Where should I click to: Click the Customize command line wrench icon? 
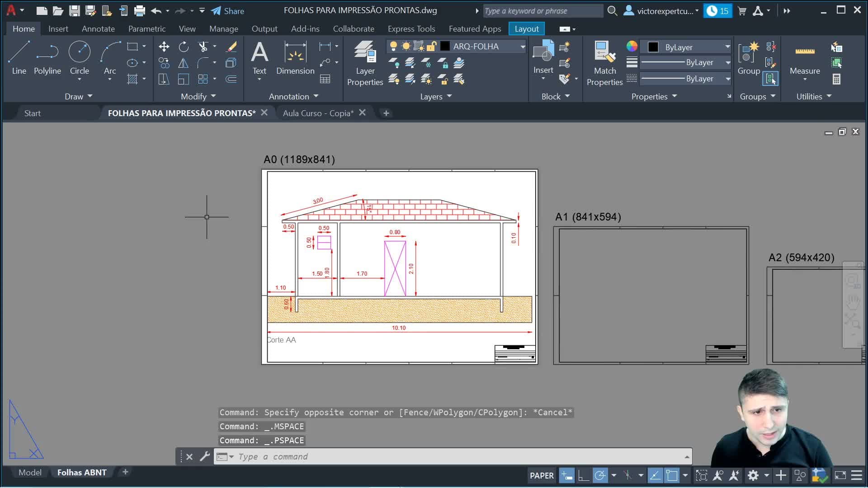click(205, 456)
